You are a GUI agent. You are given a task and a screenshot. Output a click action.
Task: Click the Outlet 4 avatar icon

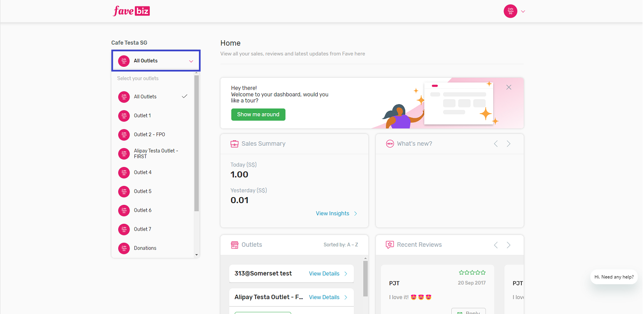pos(124,172)
